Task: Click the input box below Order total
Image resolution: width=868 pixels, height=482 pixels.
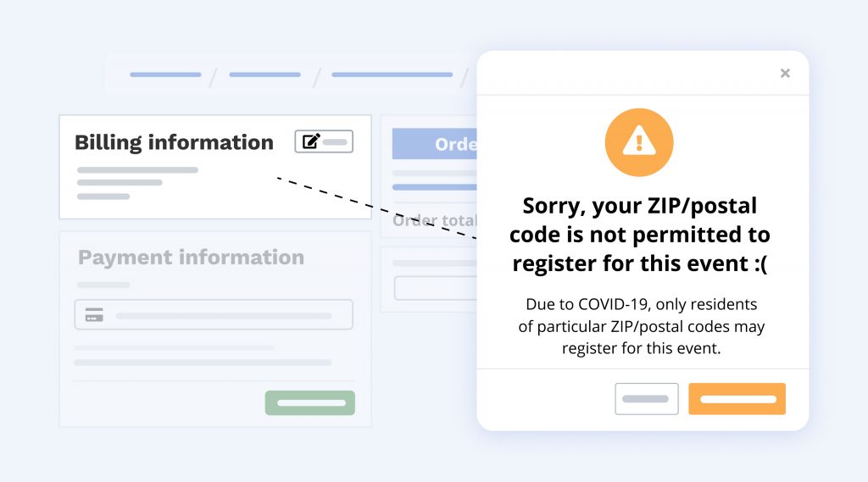Action: point(436,288)
